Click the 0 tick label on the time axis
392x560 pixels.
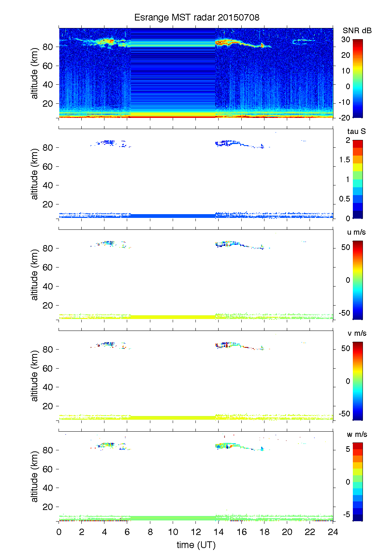[x=59, y=532]
